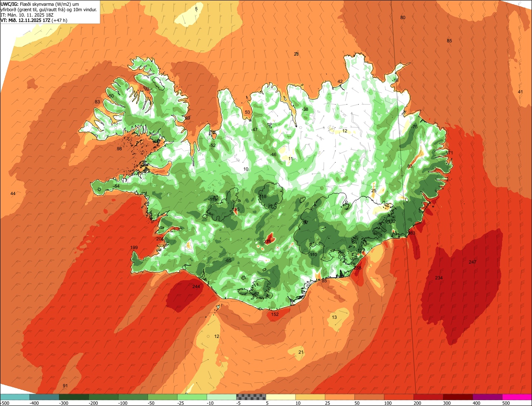Click the map value 80
532x406 pixels.
coord(403,17)
